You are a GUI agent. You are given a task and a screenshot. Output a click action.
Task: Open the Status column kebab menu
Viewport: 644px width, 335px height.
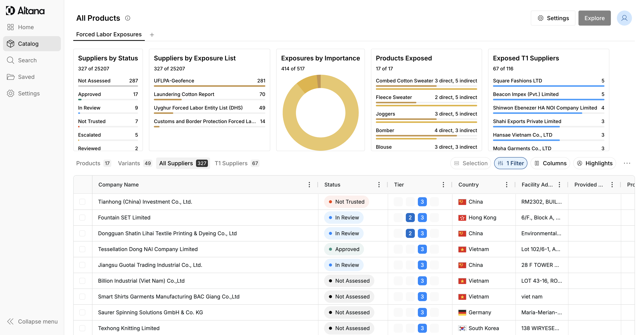pyautogui.click(x=379, y=184)
